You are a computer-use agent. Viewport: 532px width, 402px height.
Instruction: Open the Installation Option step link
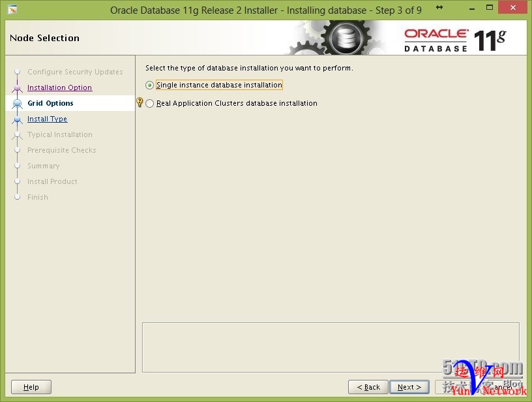tap(59, 87)
